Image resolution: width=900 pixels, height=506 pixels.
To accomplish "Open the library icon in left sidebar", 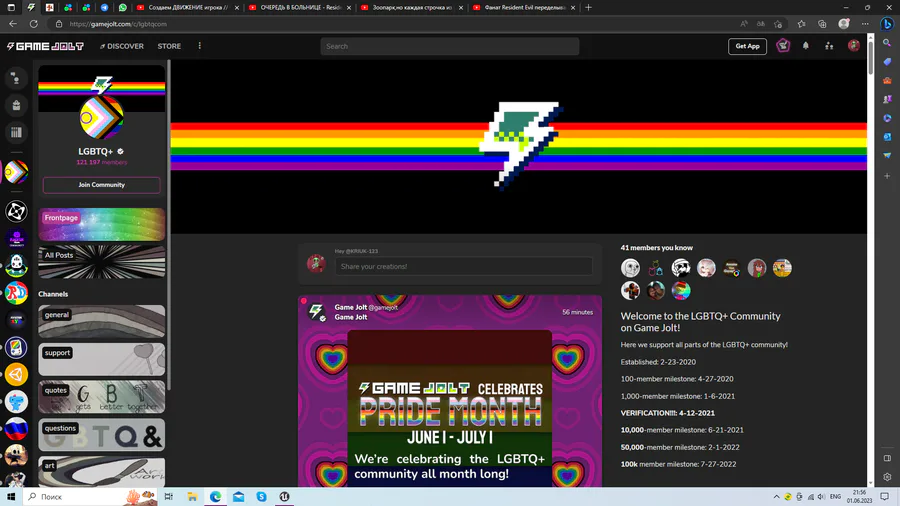I will point(16,133).
